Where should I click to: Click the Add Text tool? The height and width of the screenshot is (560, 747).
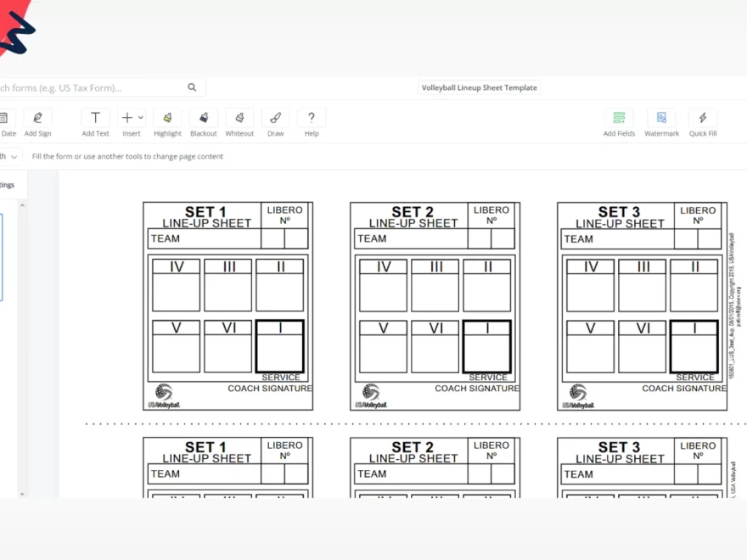click(x=95, y=123)
